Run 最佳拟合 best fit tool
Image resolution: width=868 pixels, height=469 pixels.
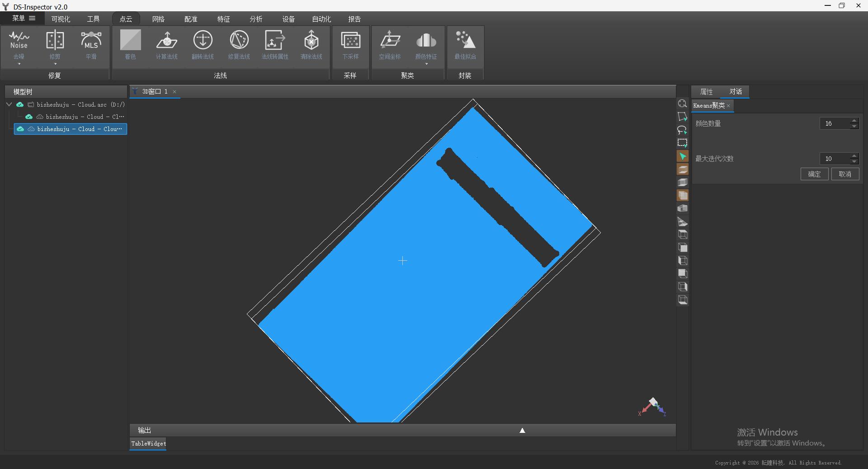(465, 45)
